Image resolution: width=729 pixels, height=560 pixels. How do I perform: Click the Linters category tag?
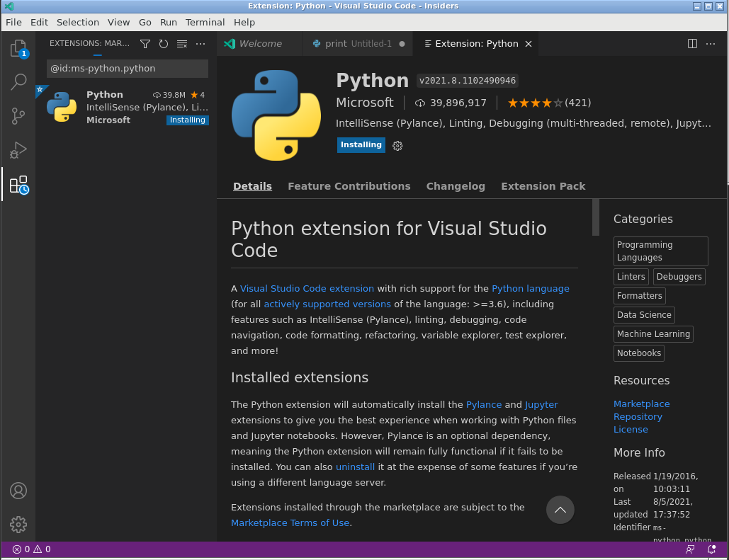pyautogui.click(x=631, y=277)
